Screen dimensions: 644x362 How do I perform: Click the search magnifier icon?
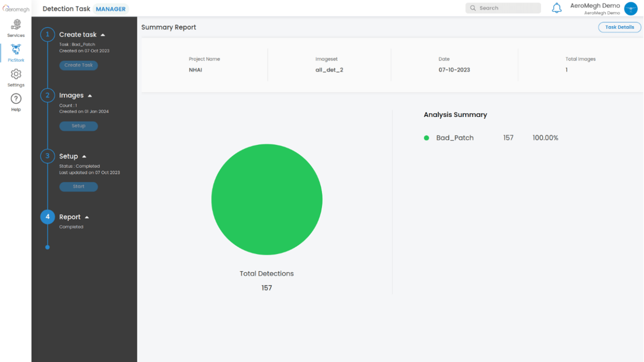(x=473, y=8)
